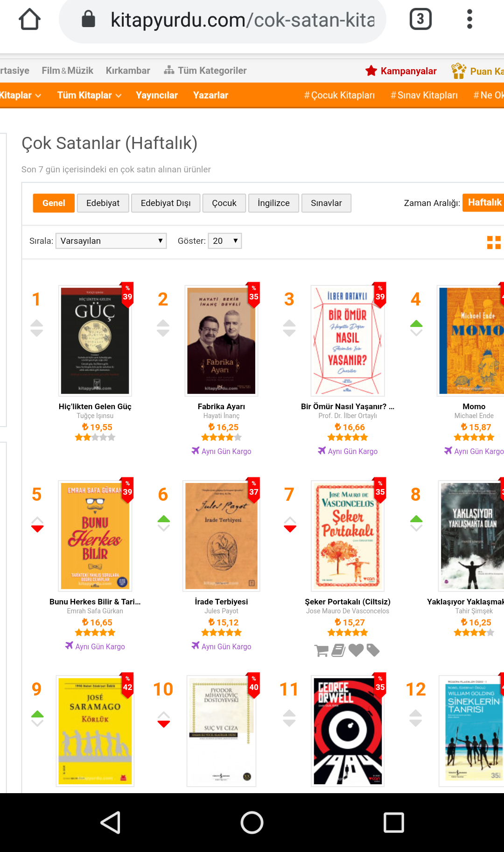Click the Haftalık time range button
The image size is (504, 852).
tap(483, 203)
